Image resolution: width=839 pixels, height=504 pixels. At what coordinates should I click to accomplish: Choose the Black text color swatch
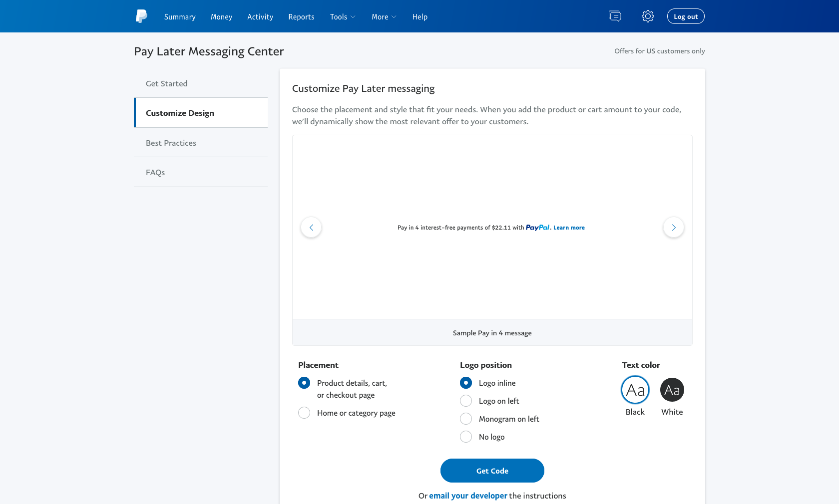pyautogui.click(x=635, y=390)
